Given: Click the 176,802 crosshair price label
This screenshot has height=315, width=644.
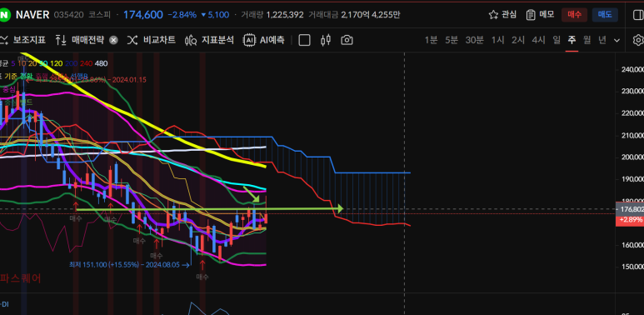Looking at the screenshot, I should pyautogui.click(x=630, y=209).
